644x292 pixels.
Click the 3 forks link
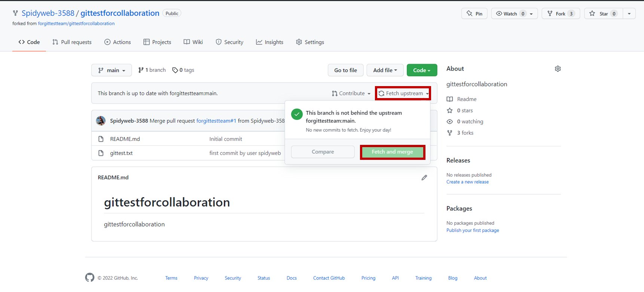point(465,133)
